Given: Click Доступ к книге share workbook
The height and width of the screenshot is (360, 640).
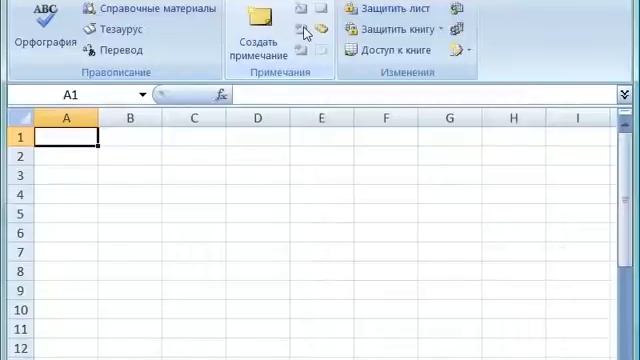Looking at the screenshot, I should coord(388,50).
